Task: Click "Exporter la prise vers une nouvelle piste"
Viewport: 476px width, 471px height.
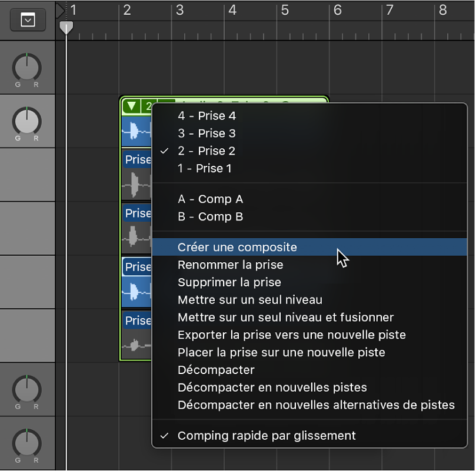Action: pos(291,335)
